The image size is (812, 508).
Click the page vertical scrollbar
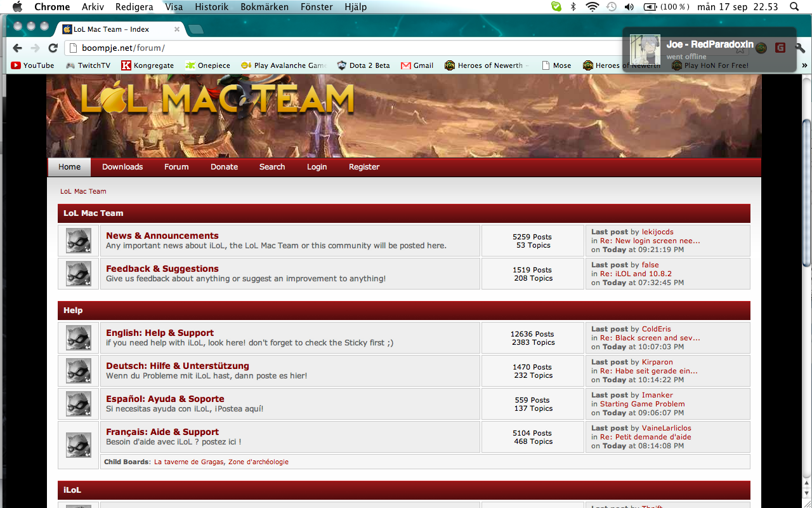[x=806, y=194]
